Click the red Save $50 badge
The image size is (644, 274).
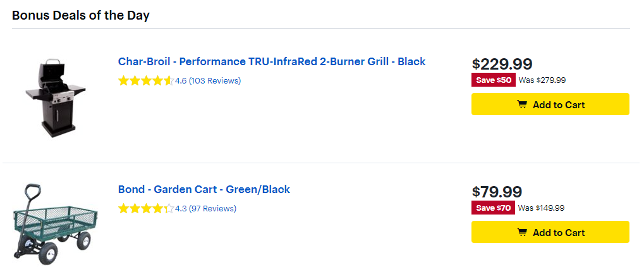[493, 80]
